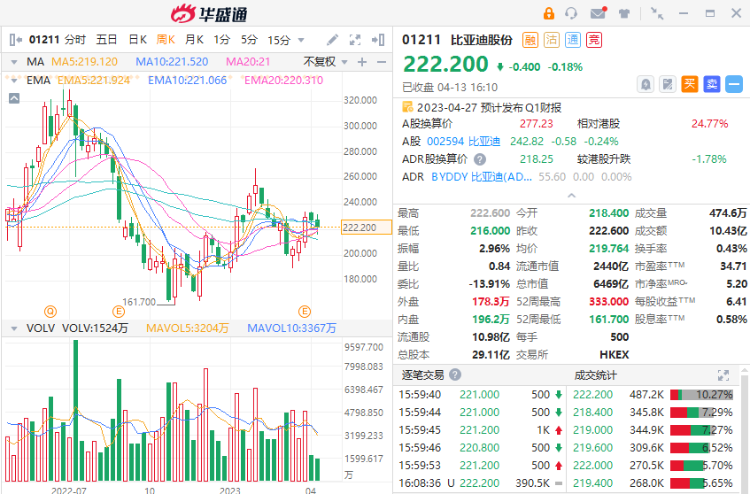The width and height of the screenshot is (750, 494).
Task: Collapse the A-share/ADR info chevron
Action: [x=571, y=196]
